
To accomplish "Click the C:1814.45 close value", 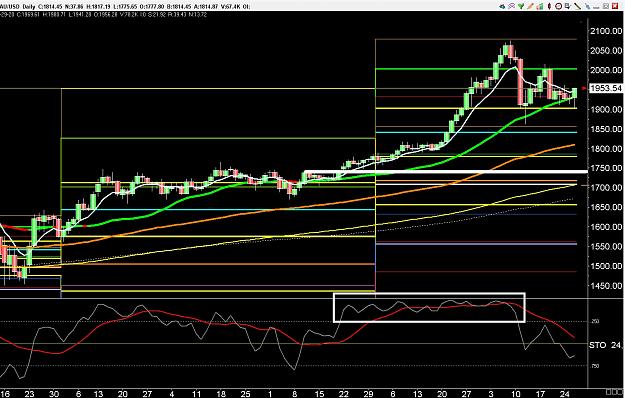I will tap(50, 7).
